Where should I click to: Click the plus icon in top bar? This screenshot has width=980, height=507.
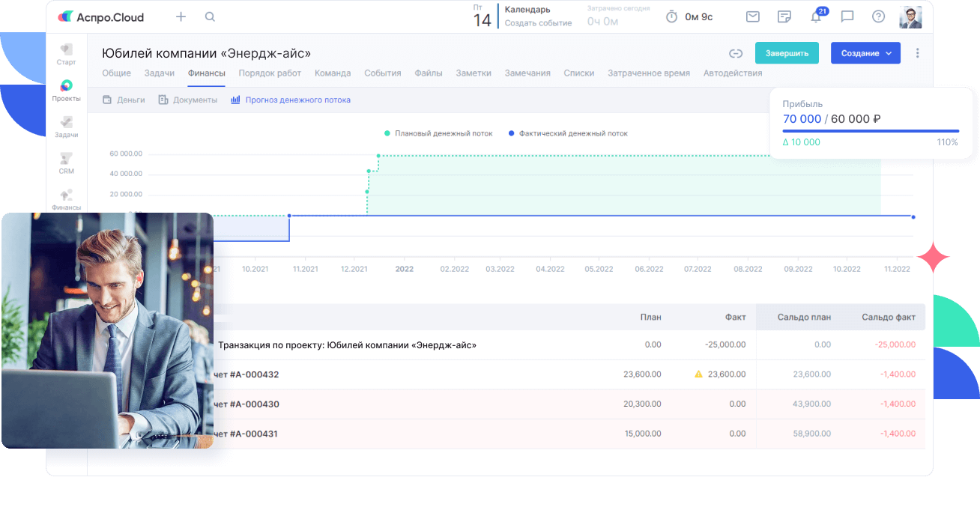181,16
